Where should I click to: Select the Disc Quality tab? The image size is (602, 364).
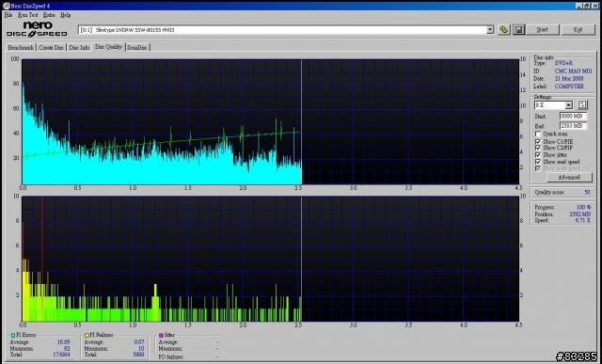(x=108, y=47)
